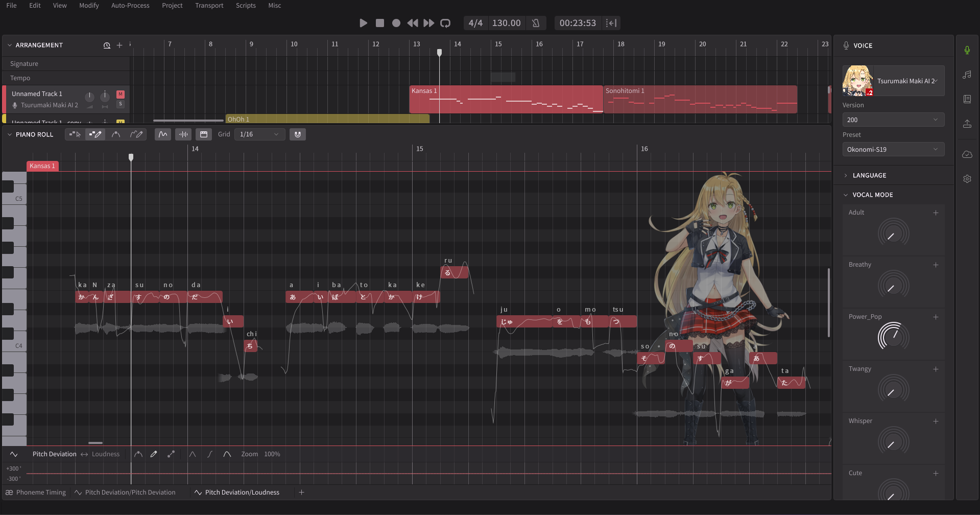Open the Note Properties music note sidebar icon
Screen dimensions: 980x515
(967, 75)
